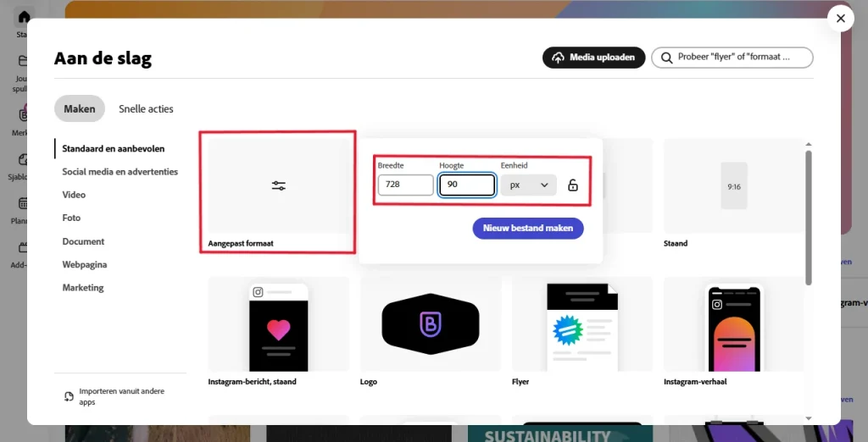
Task: Open the Logo template thumbnail
Action: [431, 324]
